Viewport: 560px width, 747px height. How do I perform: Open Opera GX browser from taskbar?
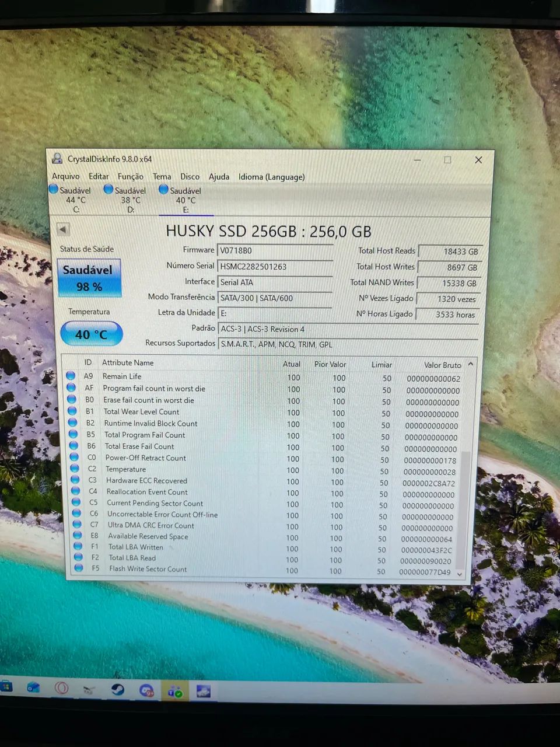tap(61, 688)
